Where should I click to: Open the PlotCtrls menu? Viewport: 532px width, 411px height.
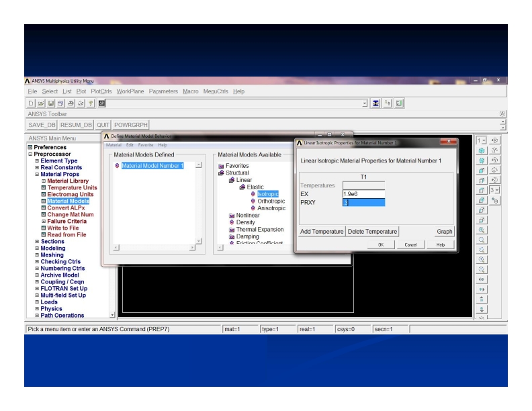101,91
